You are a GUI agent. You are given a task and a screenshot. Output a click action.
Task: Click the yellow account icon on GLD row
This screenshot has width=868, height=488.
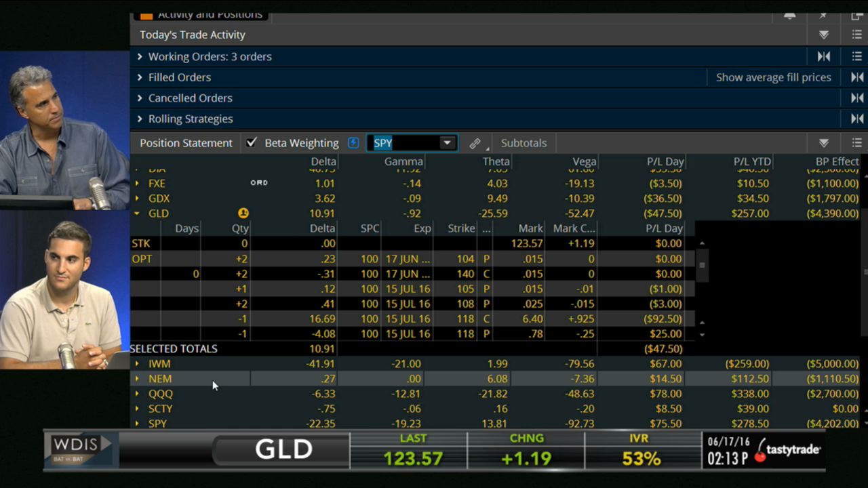243,213
